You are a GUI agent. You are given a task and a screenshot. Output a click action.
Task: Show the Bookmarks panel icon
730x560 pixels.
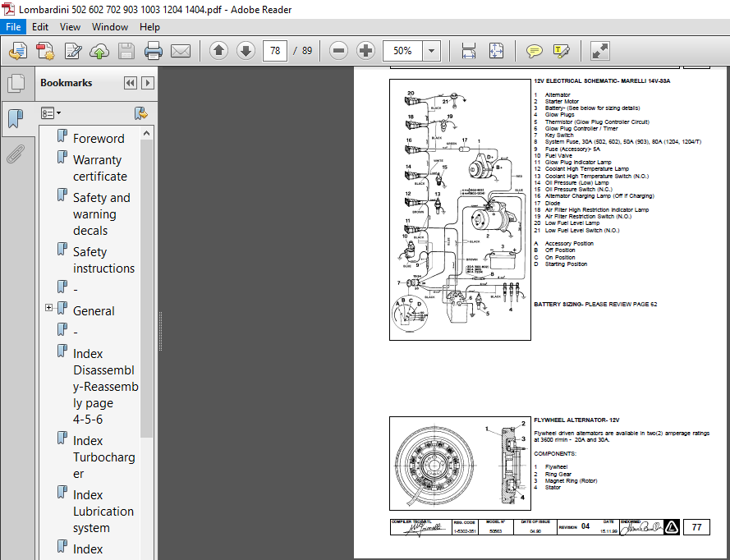point(16,119)
